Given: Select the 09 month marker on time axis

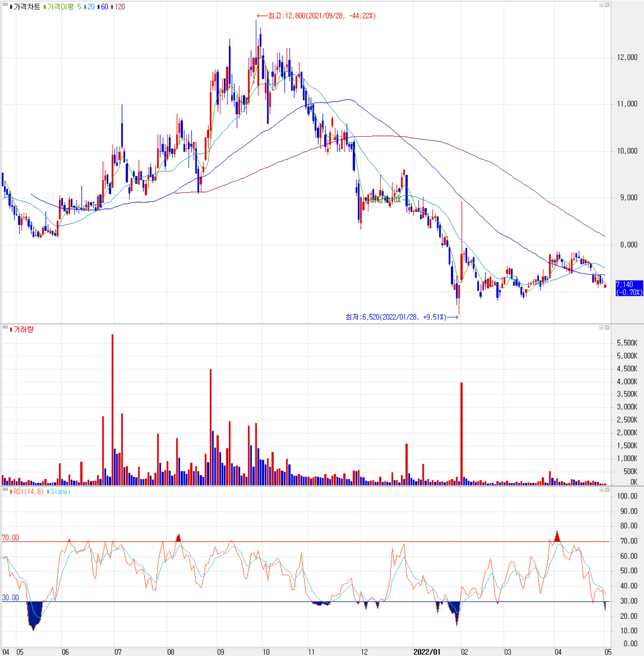Looking at the screenshot, I should 221,652.
